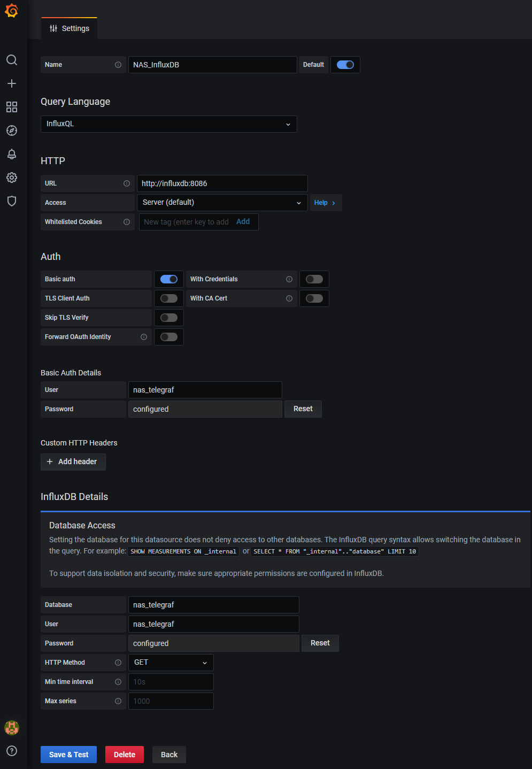Open the Alerting bell icon
The image size is (532, 769).
[12, 154]
